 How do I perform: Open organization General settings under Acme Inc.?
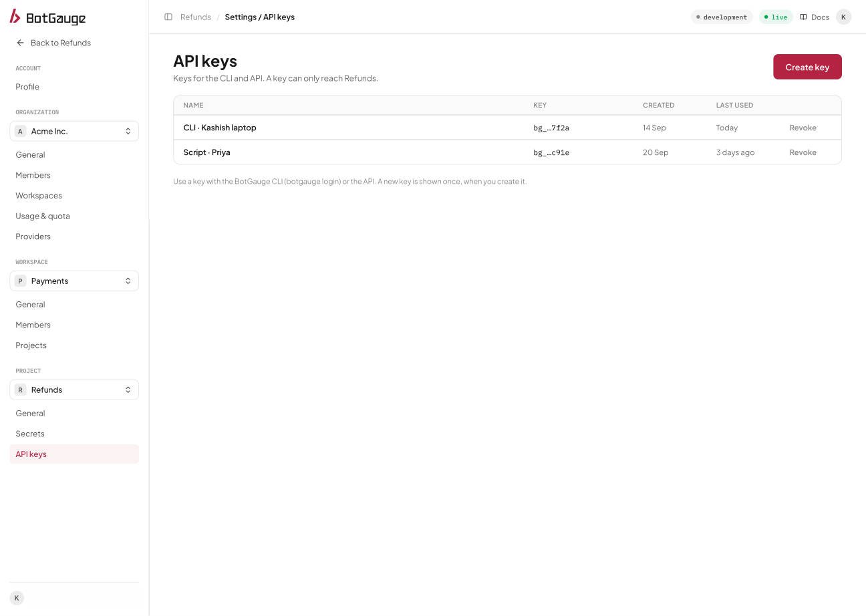point(30,155)
